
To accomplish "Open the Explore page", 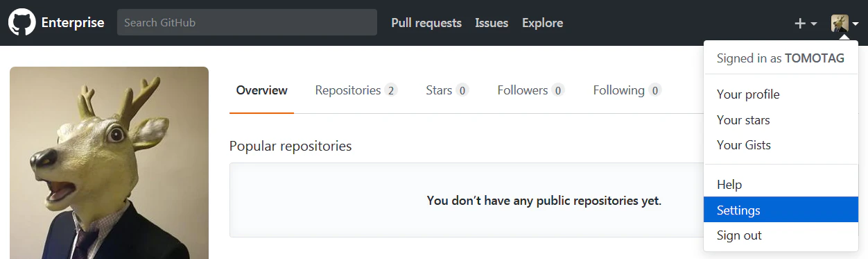I will (x=542, y=23).
